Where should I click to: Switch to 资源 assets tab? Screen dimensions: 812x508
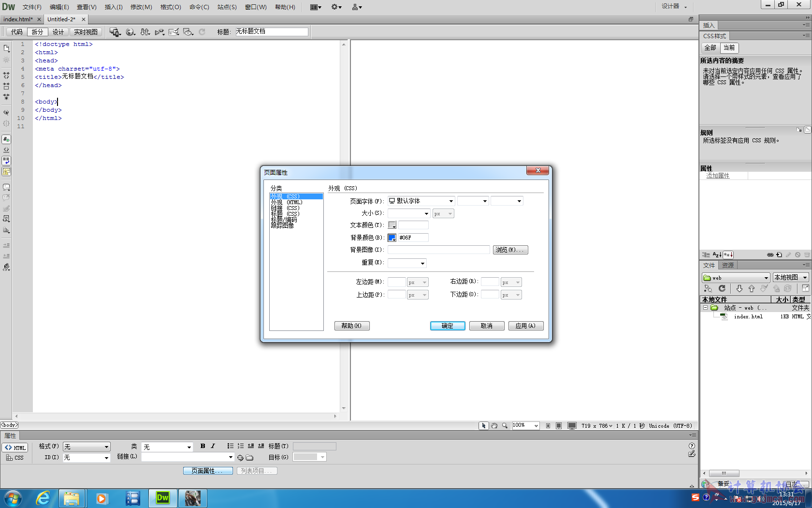727,265
